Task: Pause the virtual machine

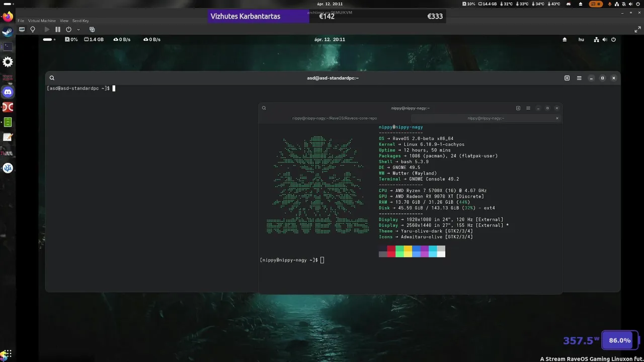Action: point(58,30)
